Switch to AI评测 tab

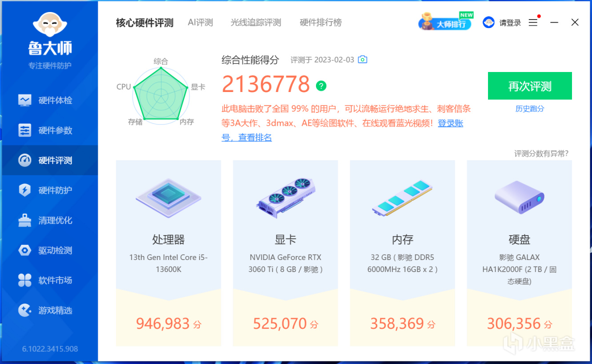pos(200,23)
